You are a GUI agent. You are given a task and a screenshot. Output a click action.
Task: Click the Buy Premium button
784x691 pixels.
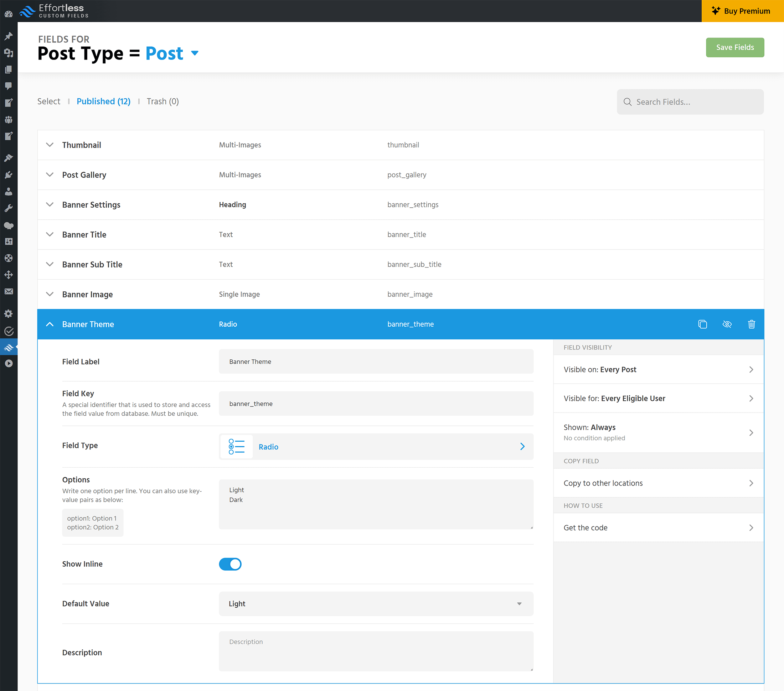coord(742,11)
